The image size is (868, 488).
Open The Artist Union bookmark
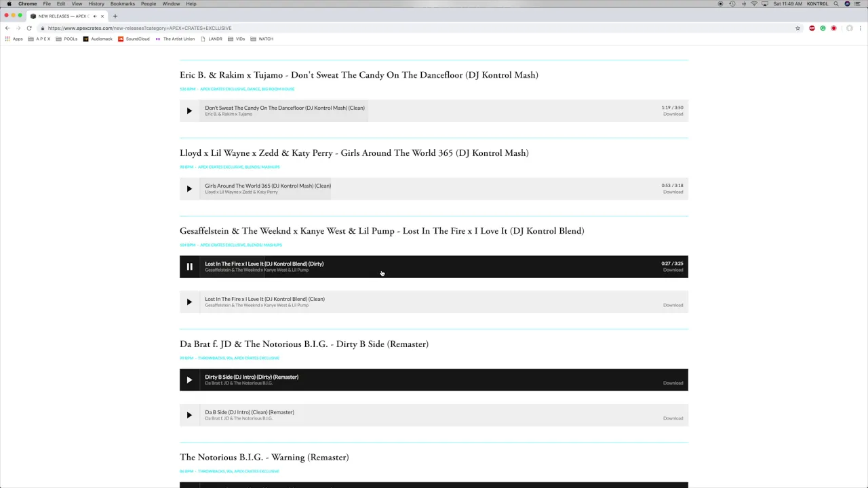coord(175,39)
